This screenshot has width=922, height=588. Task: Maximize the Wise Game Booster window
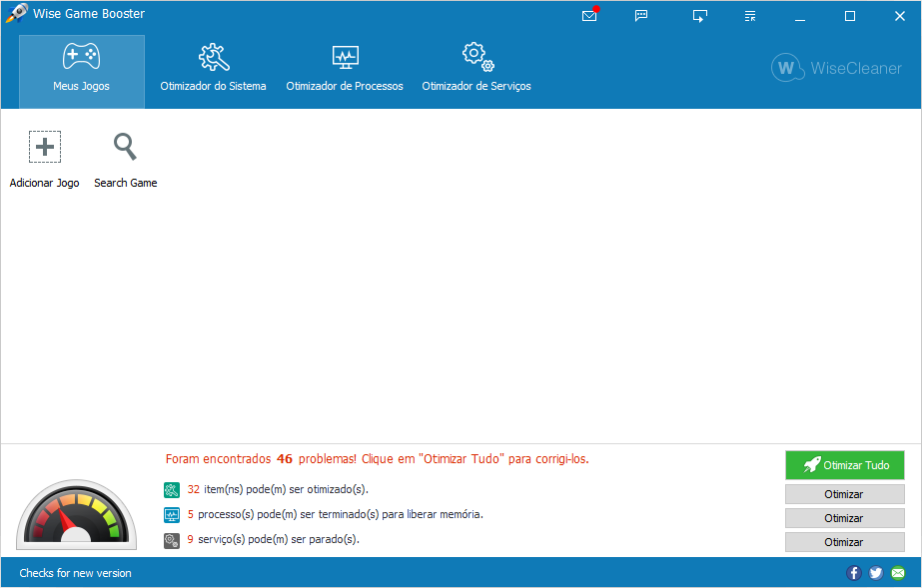[850, 16]
